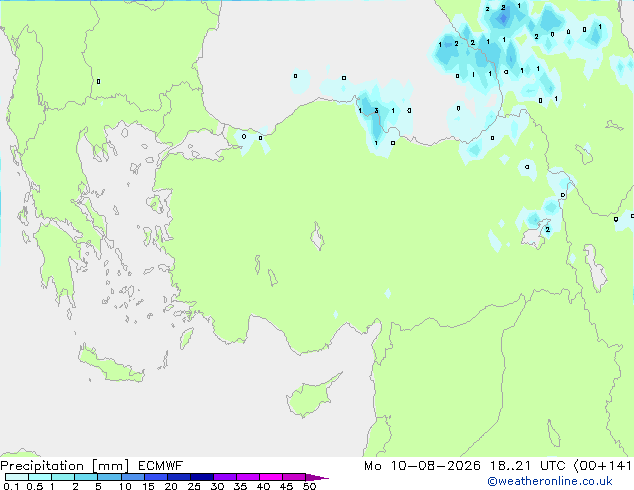Click the 10–15 mm legend swatch
This screenshot has width=634, height=490.
coord(132,477)
